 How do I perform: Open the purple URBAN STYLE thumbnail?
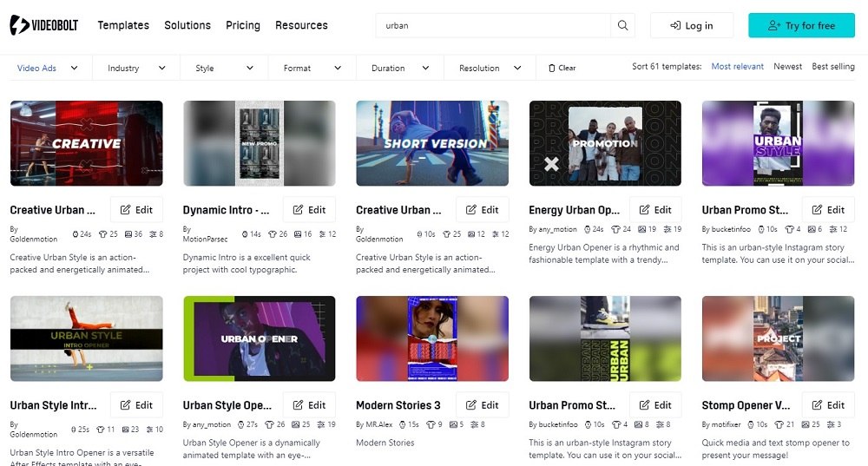coord(779,143)
